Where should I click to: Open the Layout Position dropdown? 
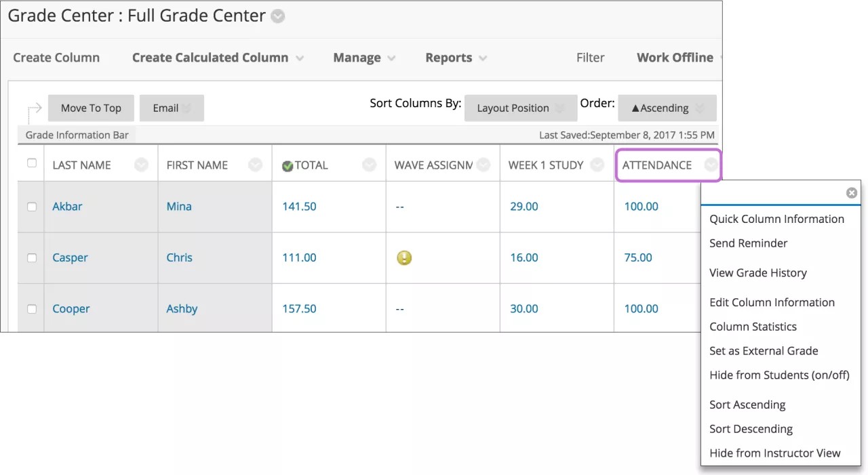coord(520,108)
